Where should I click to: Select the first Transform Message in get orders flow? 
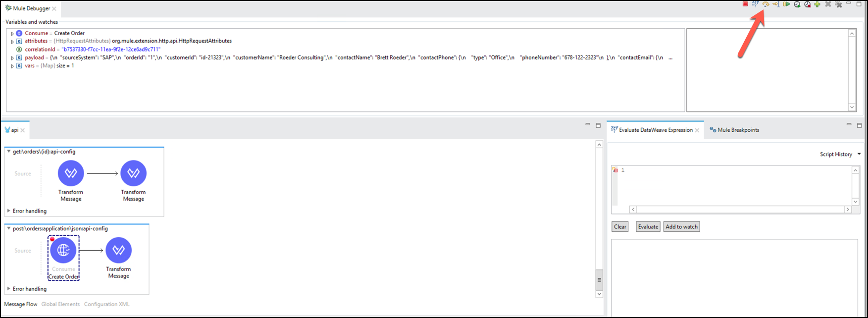[x=71, y=173]
